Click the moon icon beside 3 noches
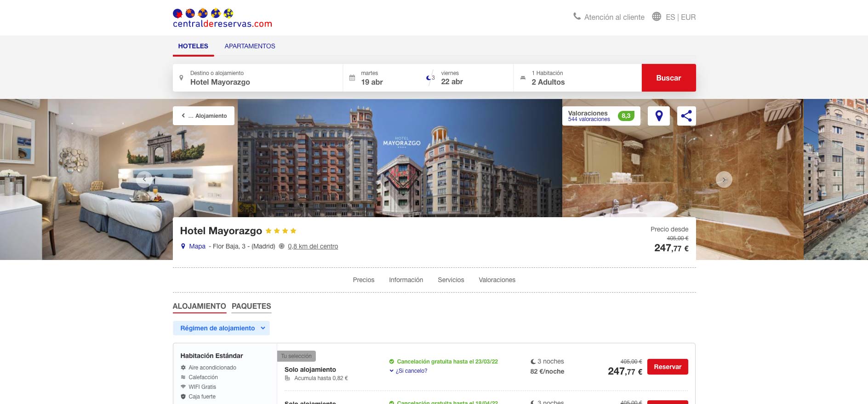The width and height of the screenshot is (868, 404). click(533, 362)
